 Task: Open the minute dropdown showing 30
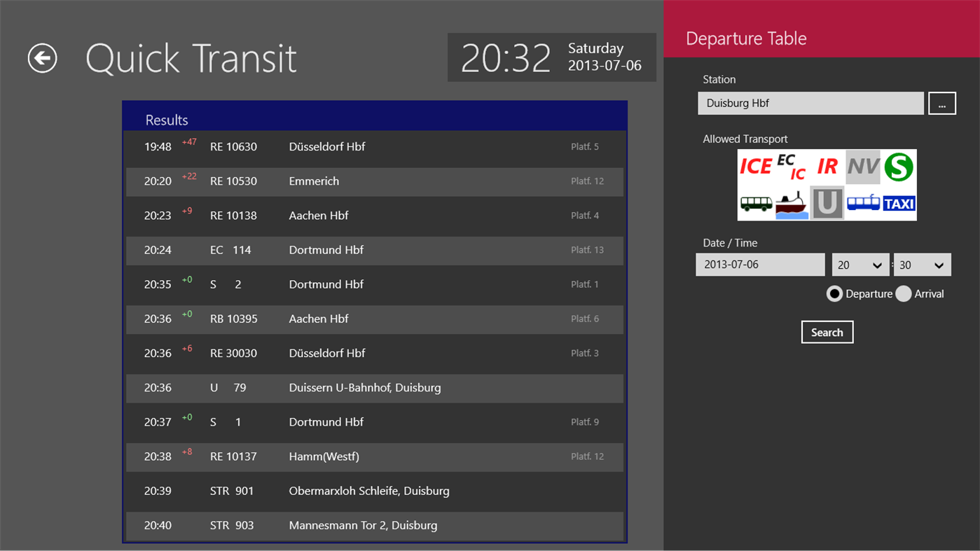(x=922, y=264)
